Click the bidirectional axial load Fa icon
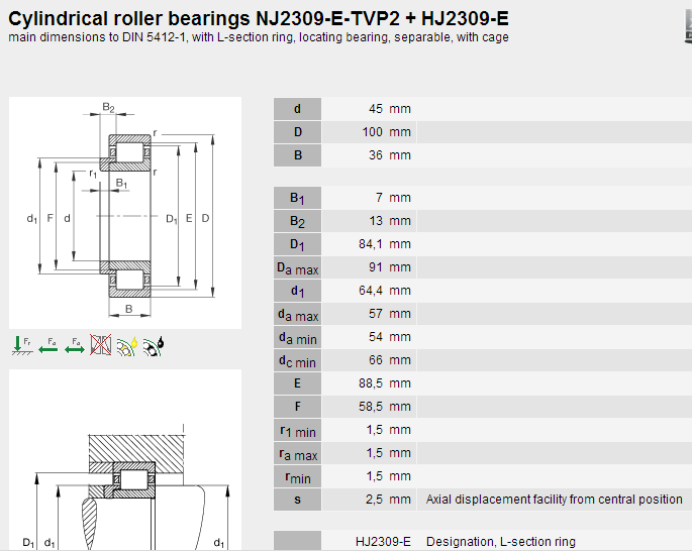This screenshot has height=552, width=692. [x=74, y=346]
